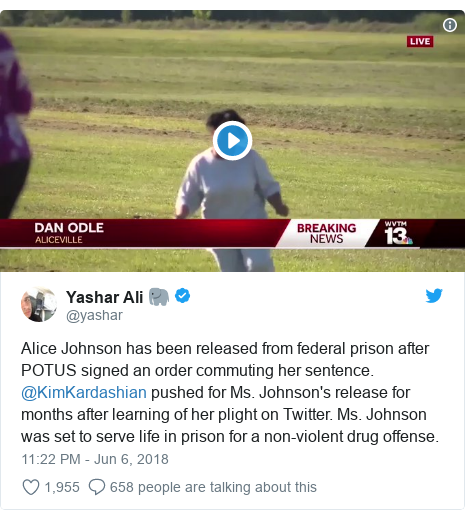Open the @KimKardashian mention link
The image size is (465, 519).
84,393
